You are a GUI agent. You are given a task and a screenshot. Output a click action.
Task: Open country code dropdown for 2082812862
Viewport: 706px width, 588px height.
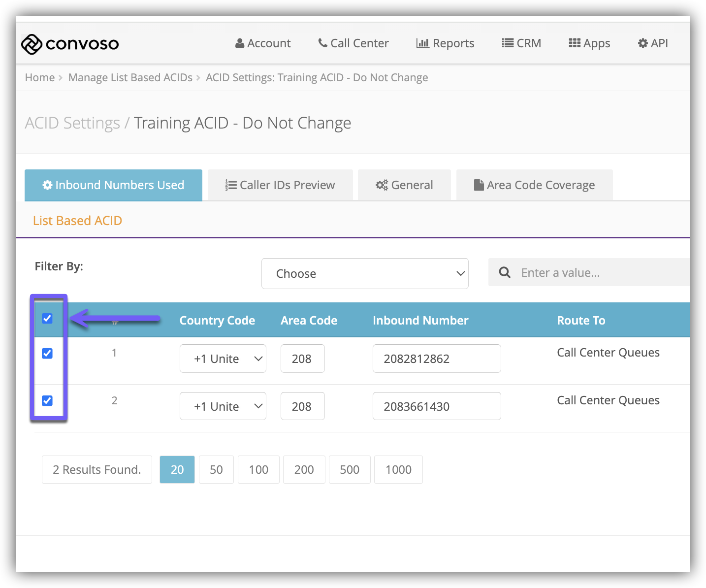pyautogui.click(x=223, y=359)
